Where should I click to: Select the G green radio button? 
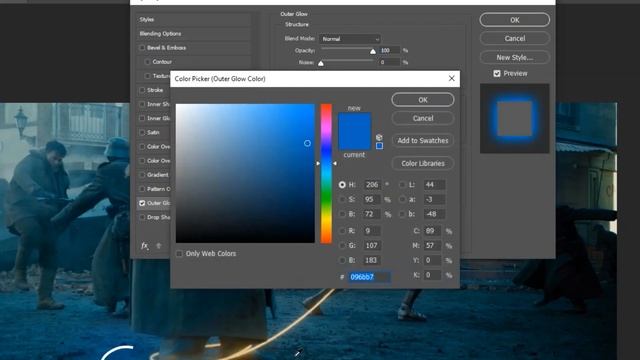(342, 245)
